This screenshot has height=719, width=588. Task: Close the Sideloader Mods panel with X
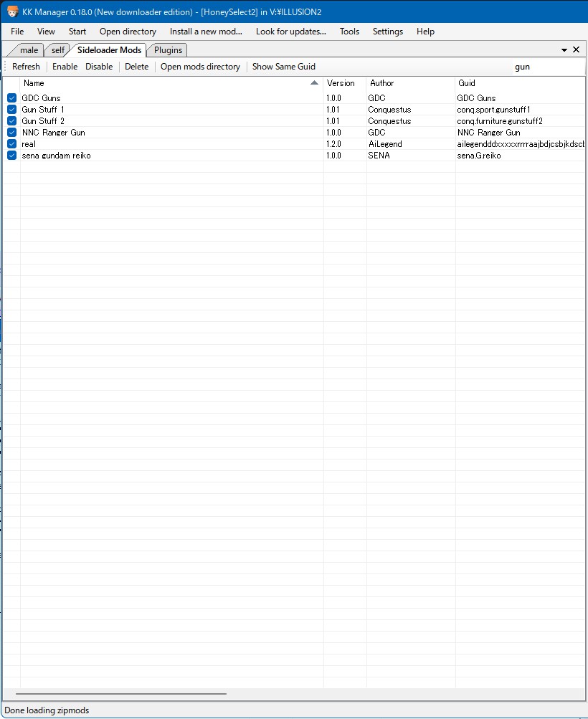coord(577,49)
